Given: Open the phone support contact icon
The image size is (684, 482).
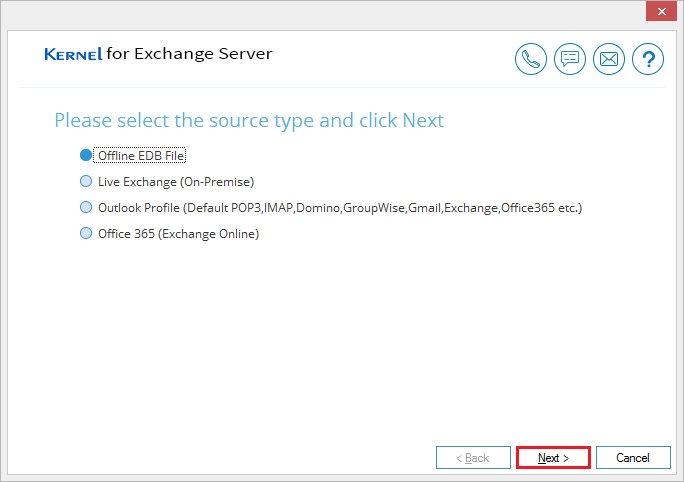Looking at the screenshot, I should click(x=530, y=59).
